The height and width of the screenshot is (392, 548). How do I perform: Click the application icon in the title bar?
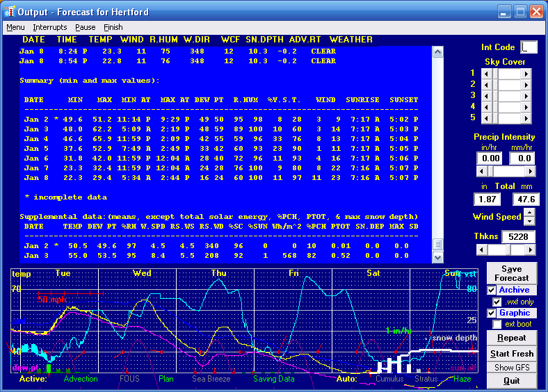pyautogui.click(x=10, y=12)
